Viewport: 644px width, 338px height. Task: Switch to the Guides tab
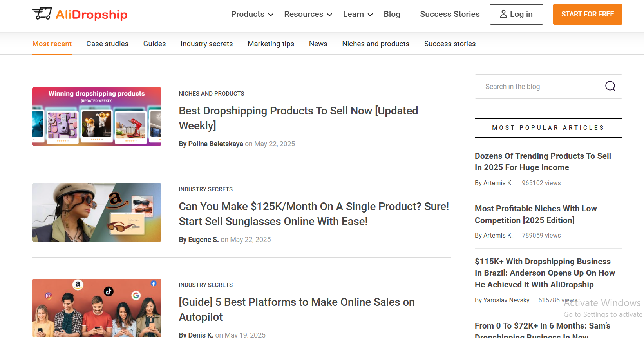tap(154, 44)
